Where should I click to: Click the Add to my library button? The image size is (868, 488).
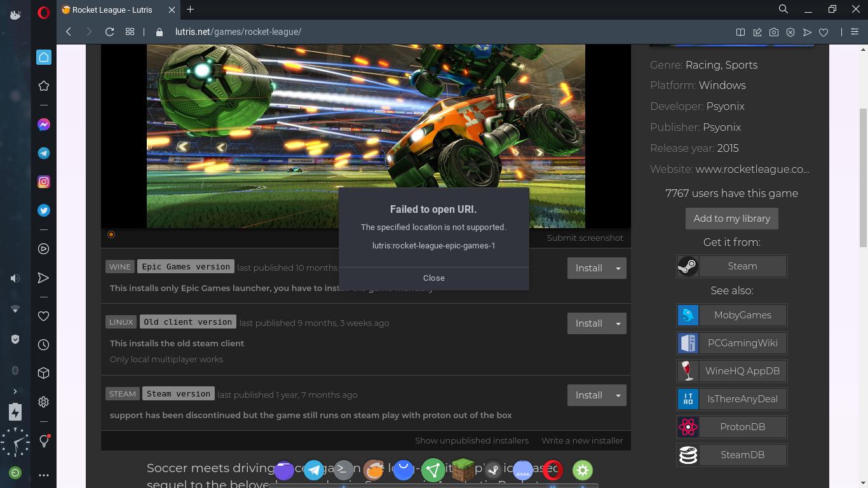(x=731, y=218)
